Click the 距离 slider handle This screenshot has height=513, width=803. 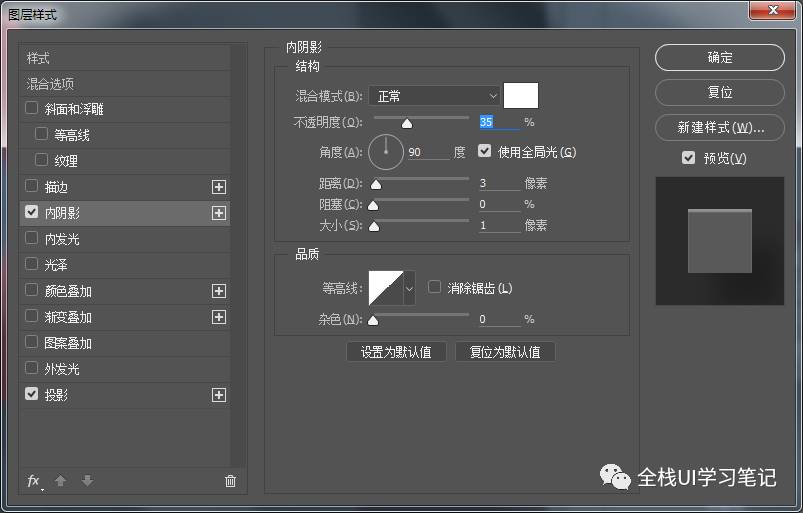tap(376, 185)
